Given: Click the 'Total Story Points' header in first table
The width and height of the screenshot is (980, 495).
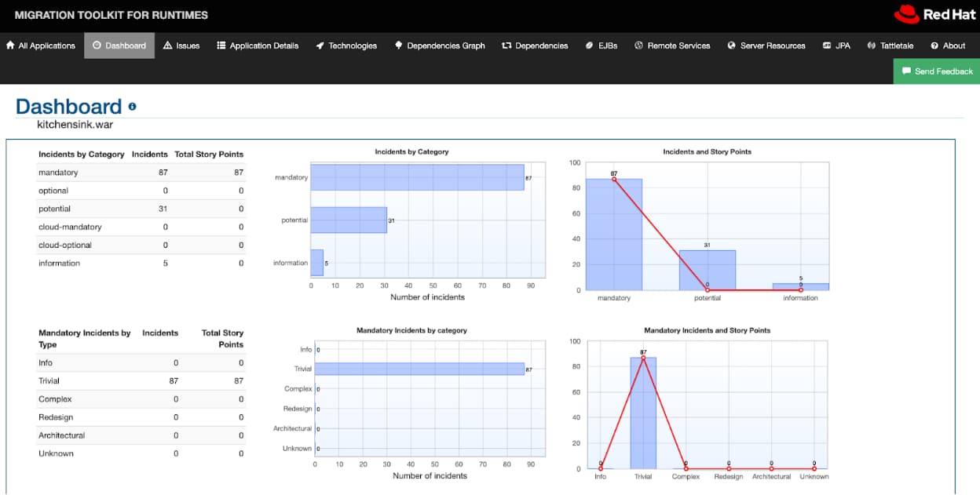Looking at the screenshot, I should point(209,155).
